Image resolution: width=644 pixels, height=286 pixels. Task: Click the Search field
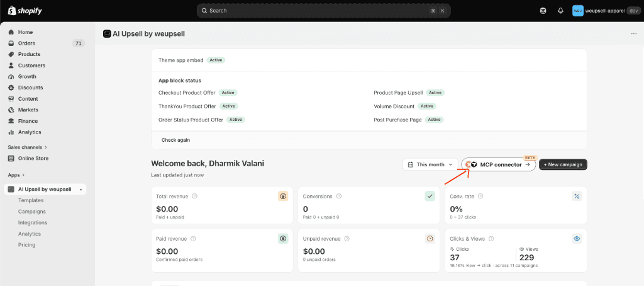coord(324,11)
